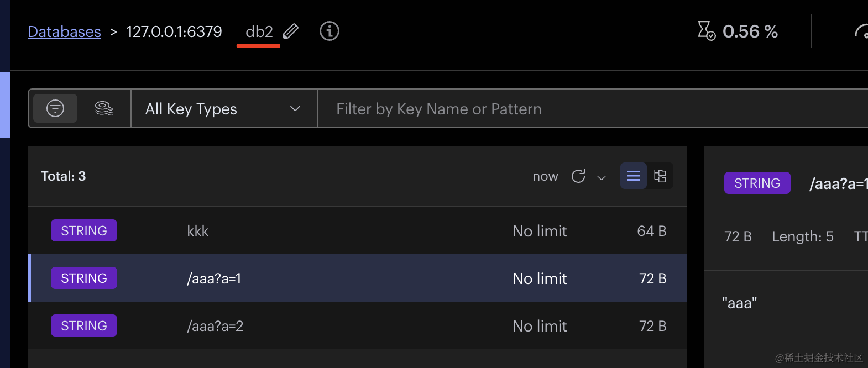This screenshot has width=868, height=368.
Task: Select the kkk key row
Action: (x=357, y=231)
